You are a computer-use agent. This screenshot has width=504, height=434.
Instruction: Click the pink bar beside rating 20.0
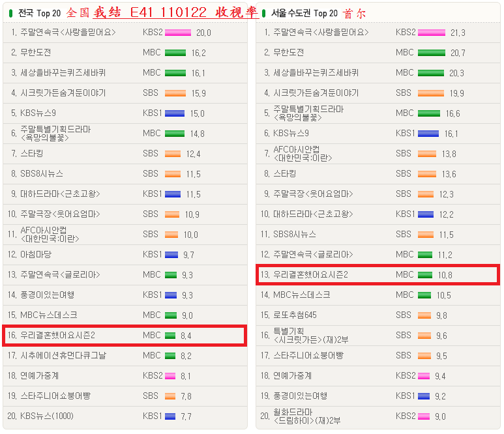click(178, 33)
